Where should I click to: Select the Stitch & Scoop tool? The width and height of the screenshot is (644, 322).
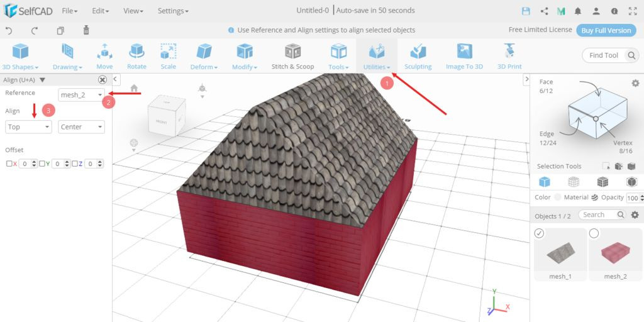(292, 56)
